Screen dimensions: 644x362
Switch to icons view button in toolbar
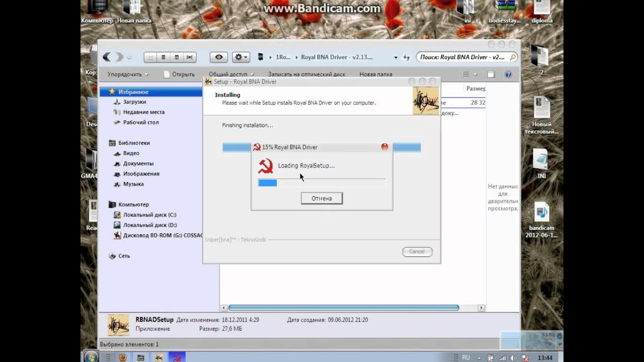[x=150, y=57]
